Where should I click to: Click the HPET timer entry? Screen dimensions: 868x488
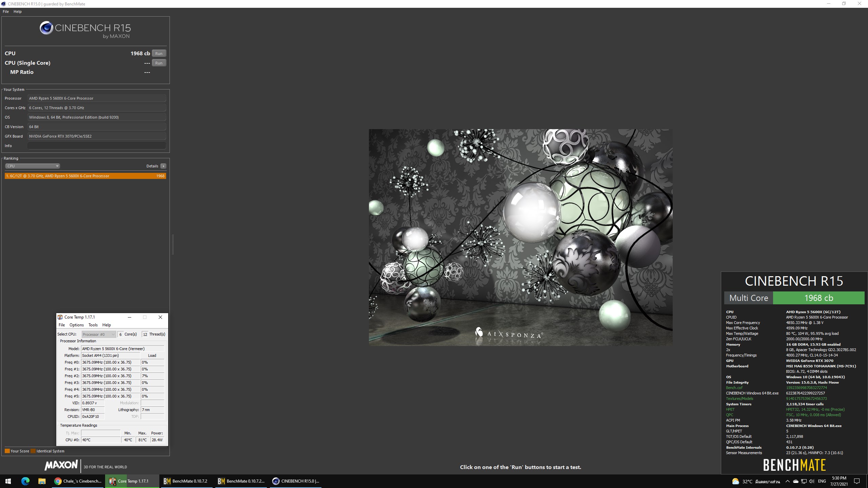point(730,409)
